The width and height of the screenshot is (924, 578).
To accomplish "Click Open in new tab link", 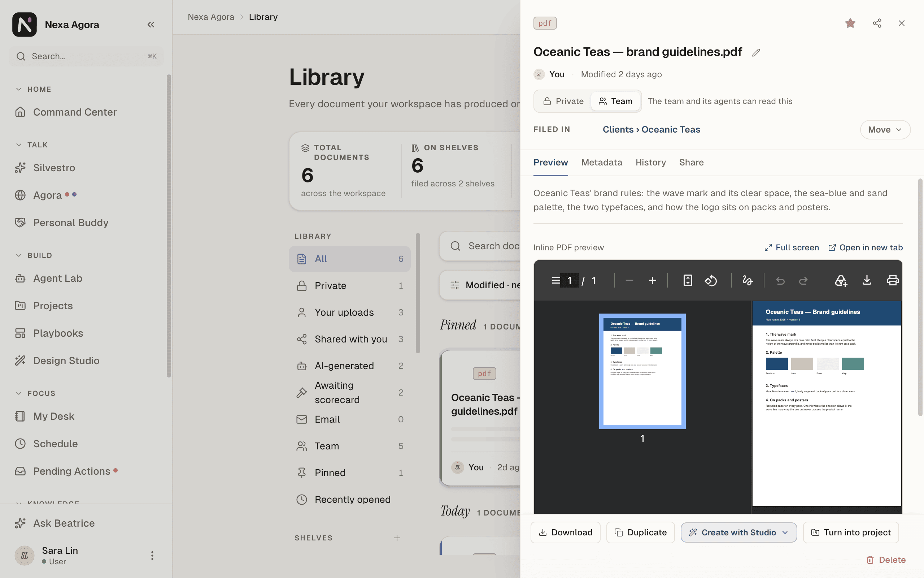I will click(x=865, y=248).
